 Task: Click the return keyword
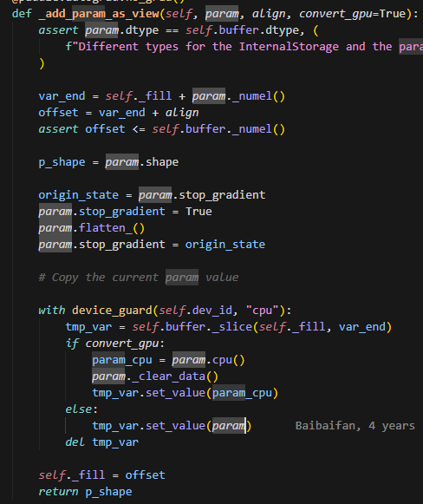coord(58,492)
